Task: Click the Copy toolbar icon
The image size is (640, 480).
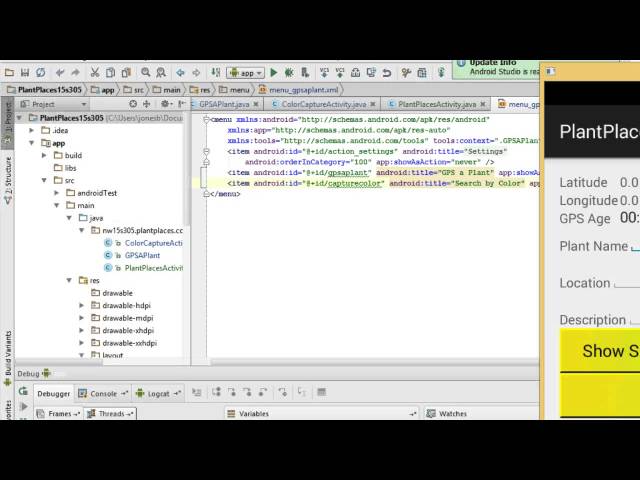Action: tap(110, 73)
